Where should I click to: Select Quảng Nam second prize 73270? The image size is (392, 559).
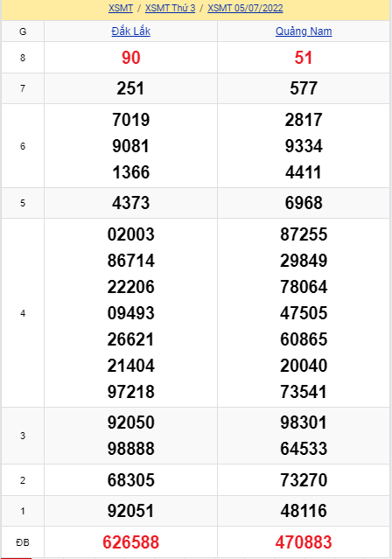coord(304,480)
